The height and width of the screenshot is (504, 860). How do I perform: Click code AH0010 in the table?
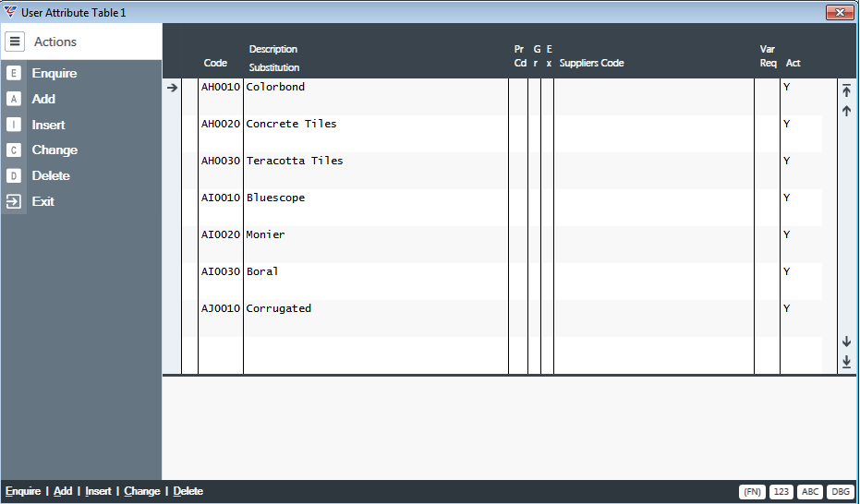(x=221, y=87)
